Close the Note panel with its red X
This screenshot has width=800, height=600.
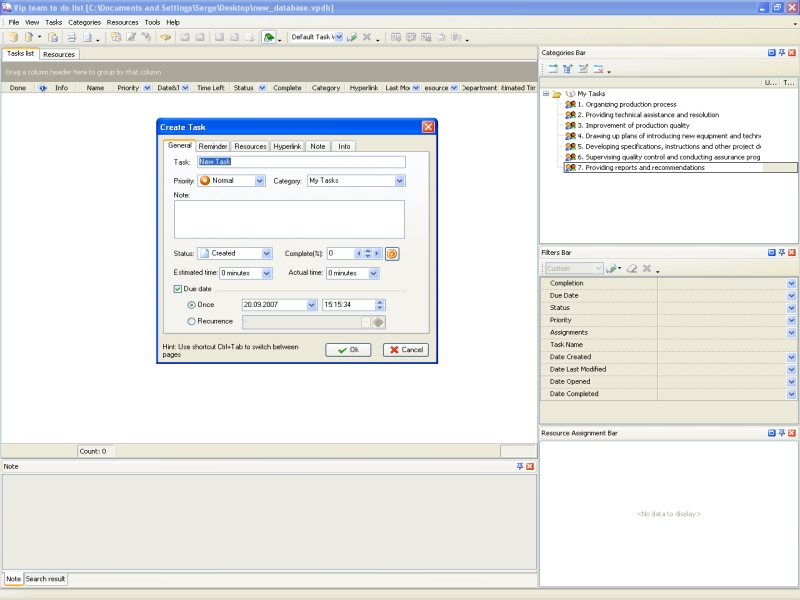530,467
